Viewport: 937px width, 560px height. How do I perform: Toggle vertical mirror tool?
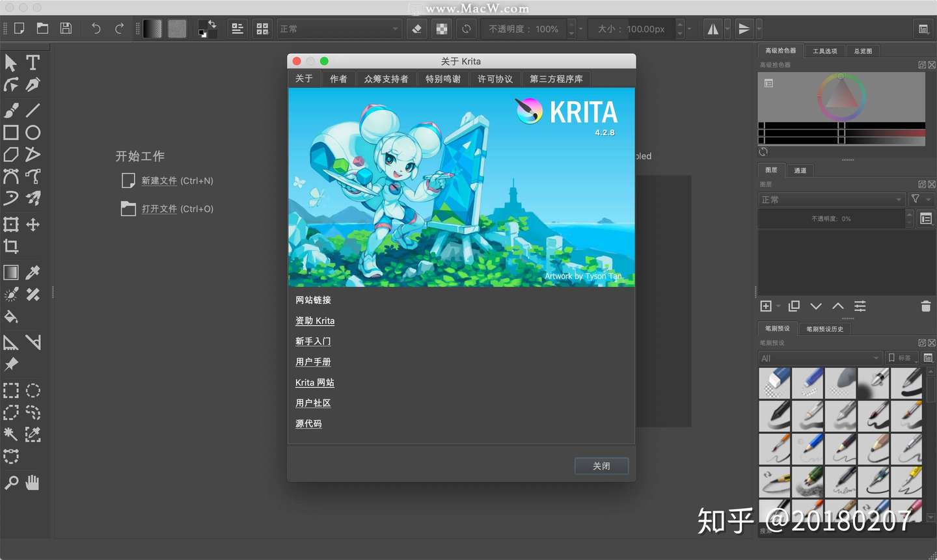(744, 29)
